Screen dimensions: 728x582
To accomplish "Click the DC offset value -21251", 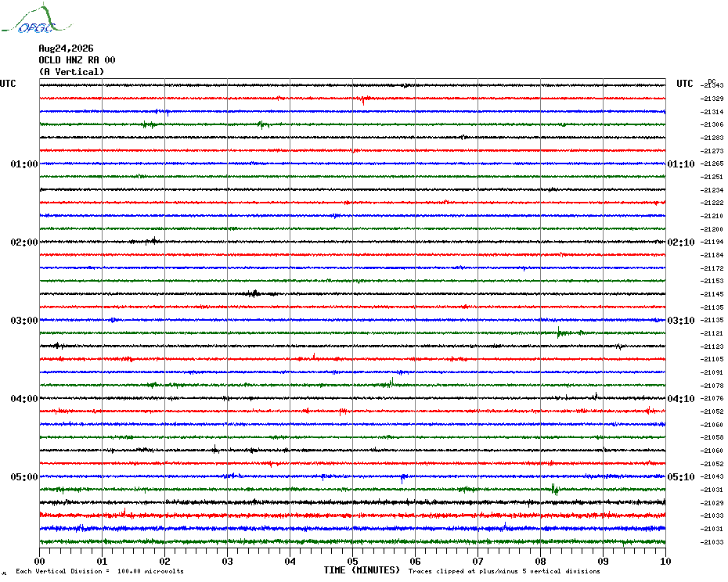I will click(712, 177).
